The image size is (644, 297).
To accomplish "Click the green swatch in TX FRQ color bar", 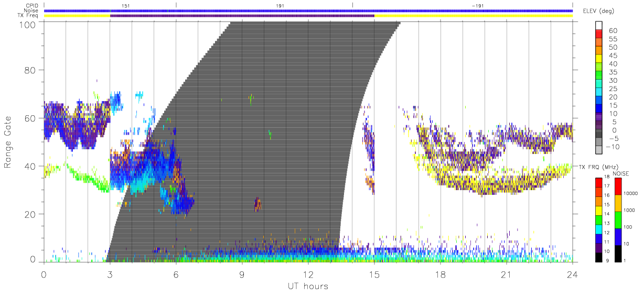I will (598, 219).
